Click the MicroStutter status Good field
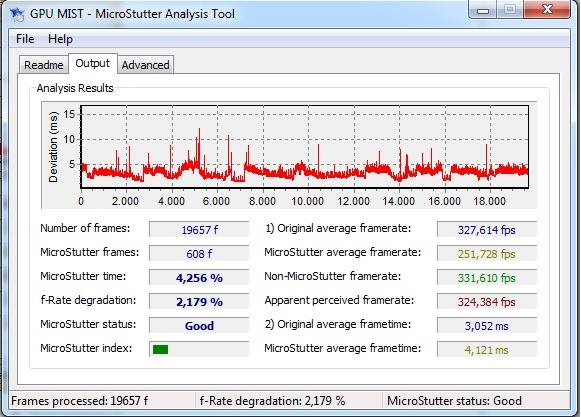This screenshot has height=417, width=581. (x=199, y=326)
